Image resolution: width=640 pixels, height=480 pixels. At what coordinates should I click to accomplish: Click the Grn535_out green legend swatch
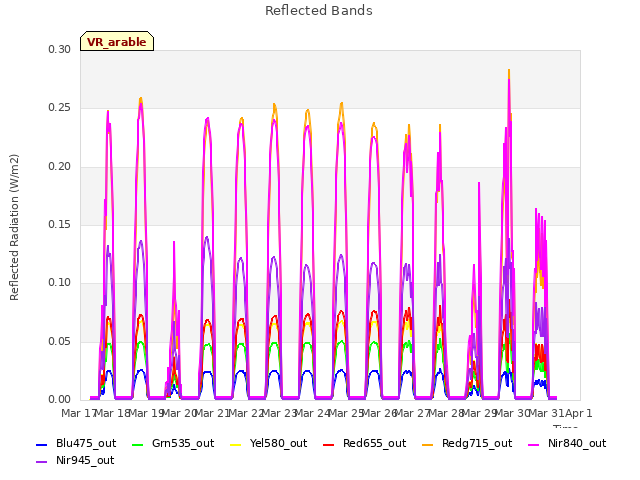click(x=138, y=444)
